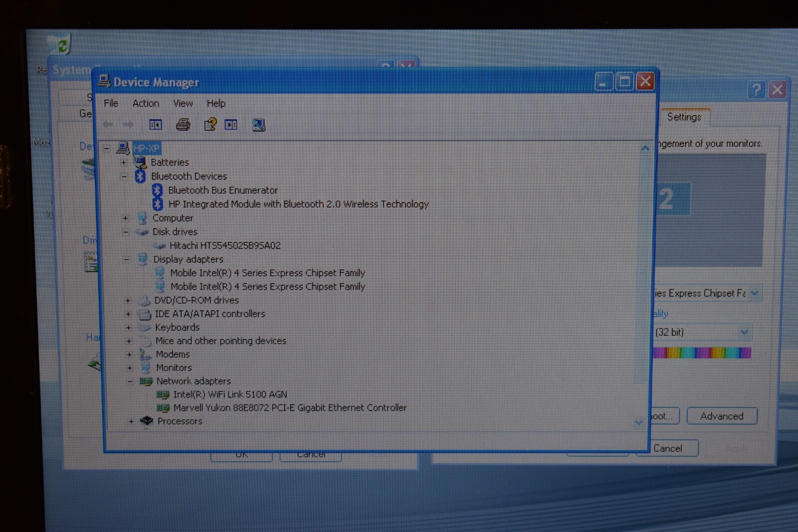798x532 pixels.
Task: Click the Scan for hardware changes icon
Action: (258, 125)
